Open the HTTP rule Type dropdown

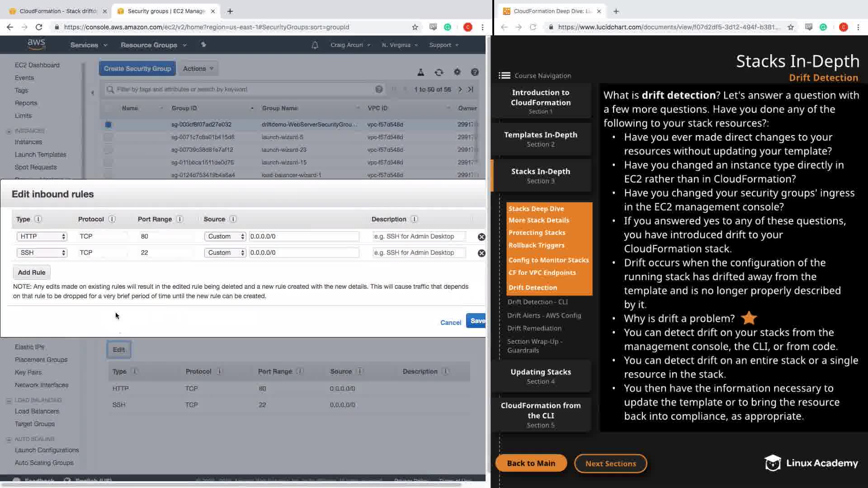coord(42,236)
